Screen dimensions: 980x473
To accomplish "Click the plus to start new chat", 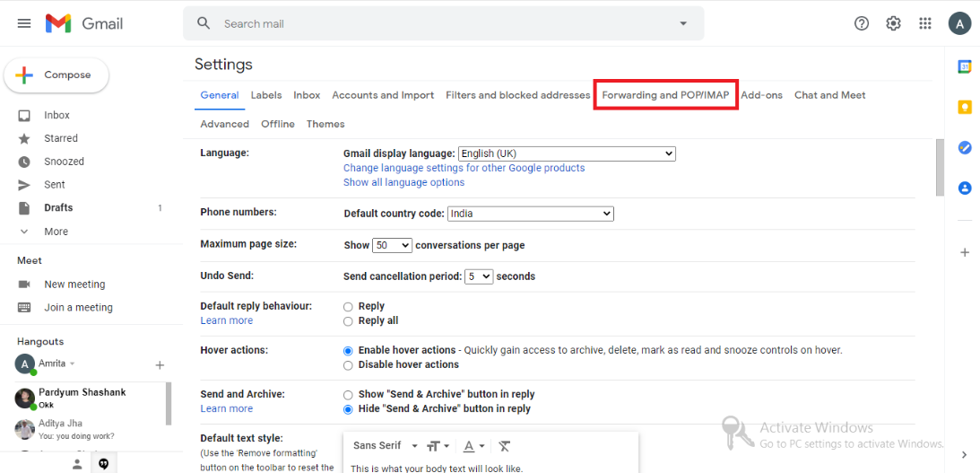I will click(160, 364).
